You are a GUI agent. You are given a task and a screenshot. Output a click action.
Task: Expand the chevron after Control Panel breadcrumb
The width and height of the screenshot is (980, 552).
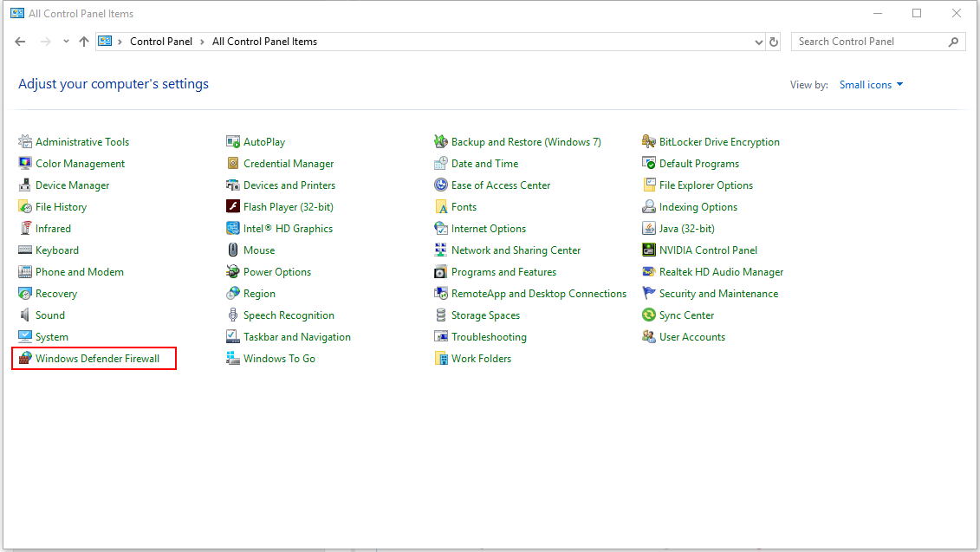click(202, 42)
